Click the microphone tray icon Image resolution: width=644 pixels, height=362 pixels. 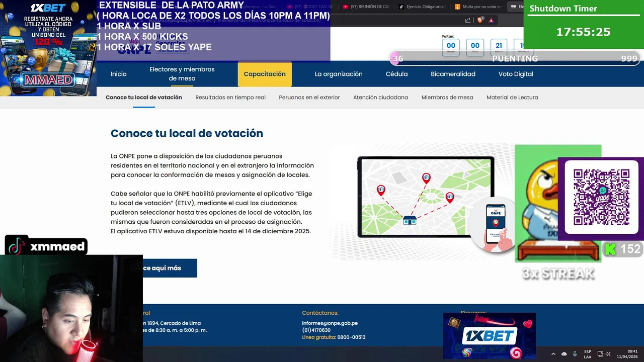click(x=575, y=354)
